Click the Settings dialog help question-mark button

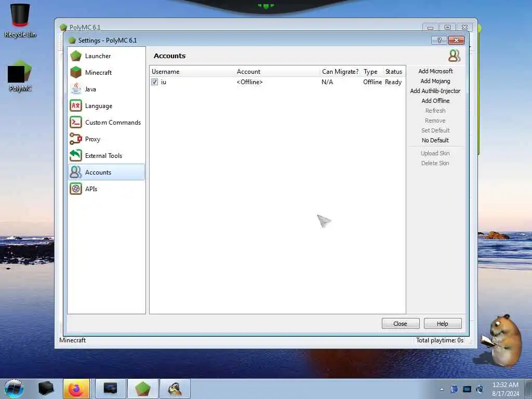pos(439,41)
